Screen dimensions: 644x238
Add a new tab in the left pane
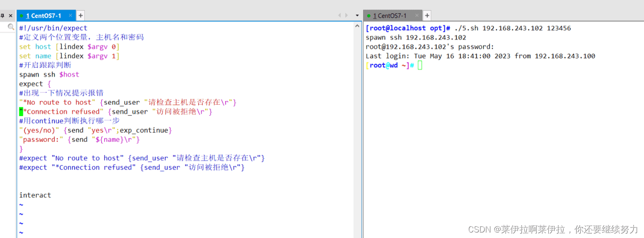point(81,16)
